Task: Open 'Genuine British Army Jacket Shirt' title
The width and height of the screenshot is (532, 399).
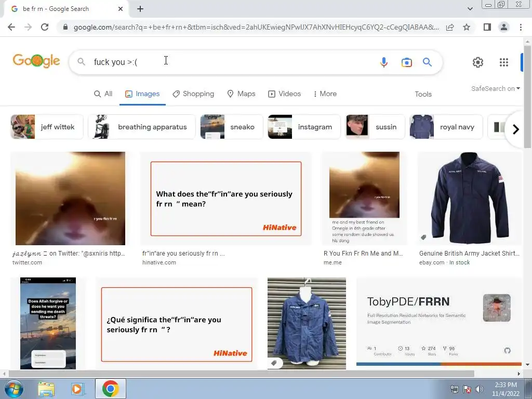Action: [469, 254]
